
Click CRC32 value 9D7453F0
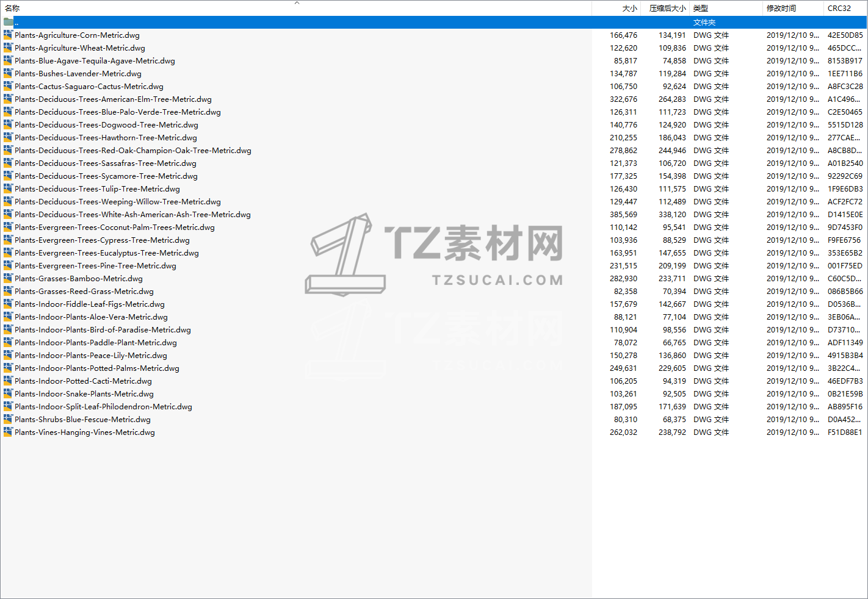[x=845, y=228]
